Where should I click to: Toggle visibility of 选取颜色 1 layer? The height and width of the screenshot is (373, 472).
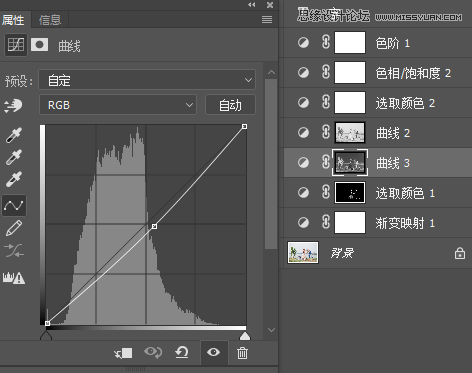pyautogui.click(x=303, y=193)
